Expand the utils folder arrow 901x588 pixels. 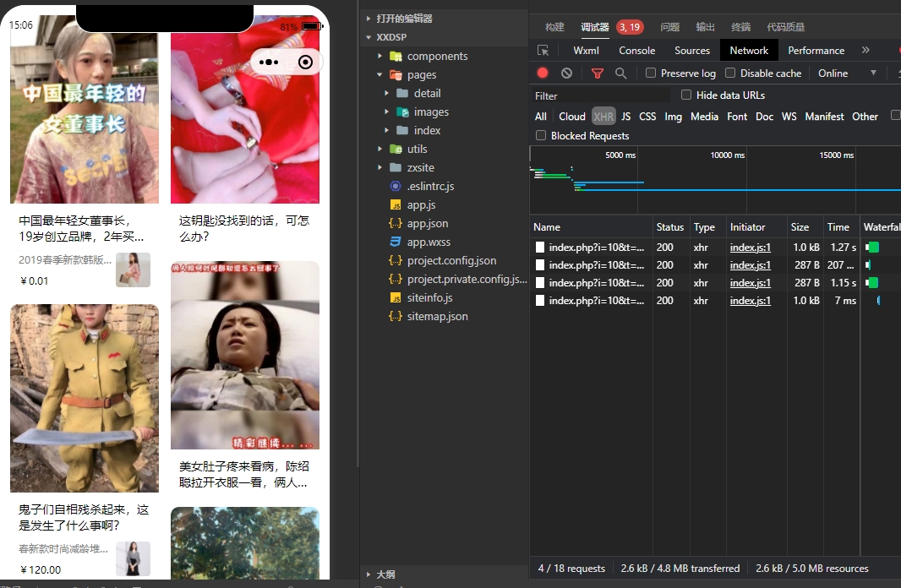pos(380,150)
